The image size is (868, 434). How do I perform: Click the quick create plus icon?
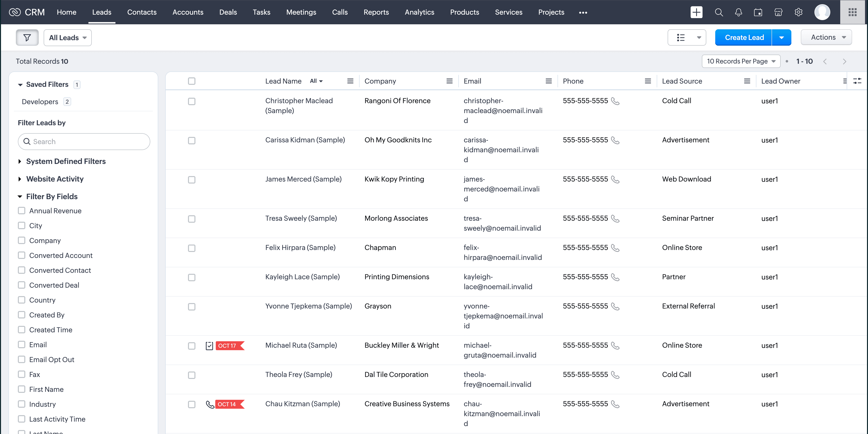point(696,12)
